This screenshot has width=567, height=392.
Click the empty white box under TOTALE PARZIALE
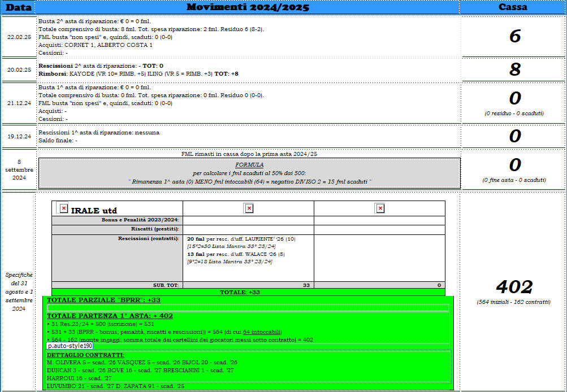pyautogui.click(x=248, y=308)
